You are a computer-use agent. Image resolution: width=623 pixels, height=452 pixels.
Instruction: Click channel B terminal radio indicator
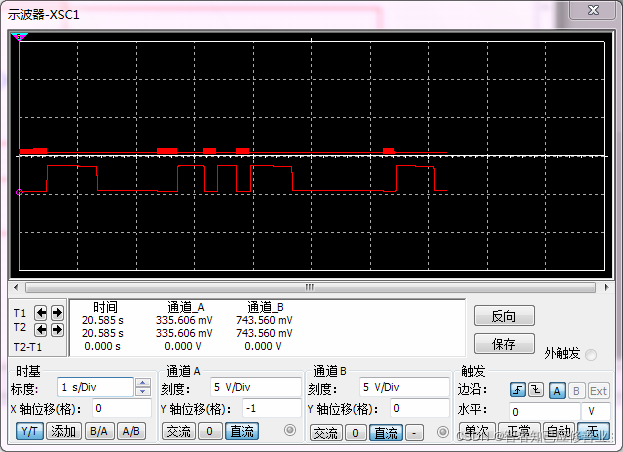(x=443, y=432)
